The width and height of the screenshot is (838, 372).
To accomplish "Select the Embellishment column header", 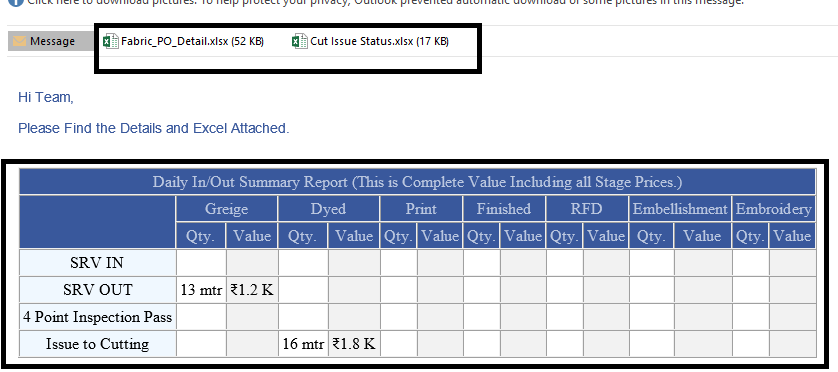I will (680, 208).
